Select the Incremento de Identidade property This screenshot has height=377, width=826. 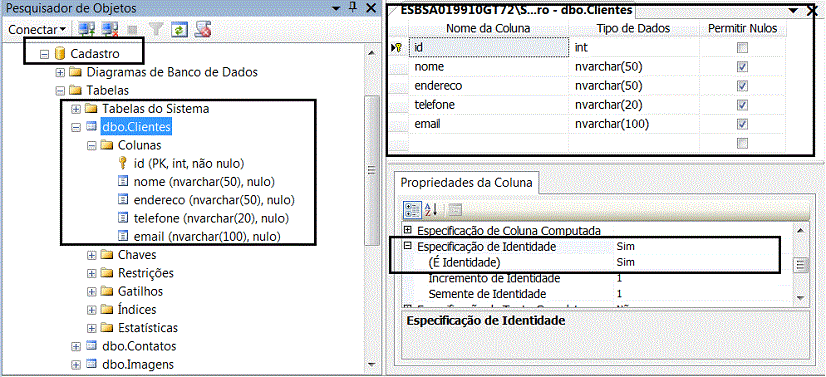[x=598, y=278]
